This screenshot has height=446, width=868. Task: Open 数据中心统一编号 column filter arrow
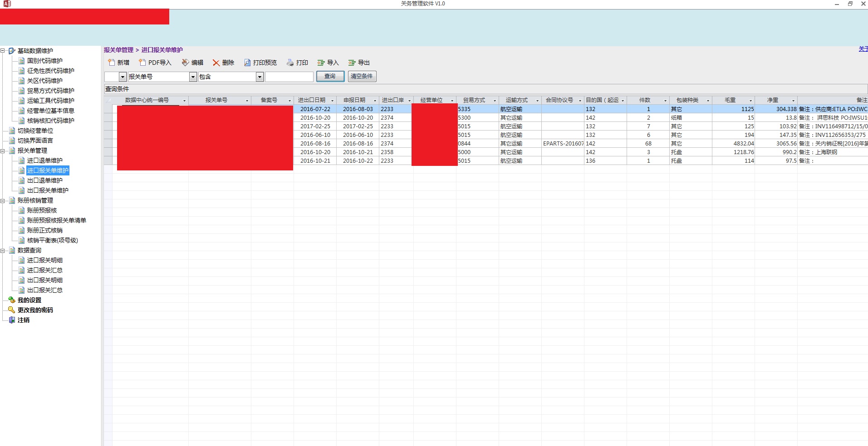pyautogui.click(x=184, y=101)
